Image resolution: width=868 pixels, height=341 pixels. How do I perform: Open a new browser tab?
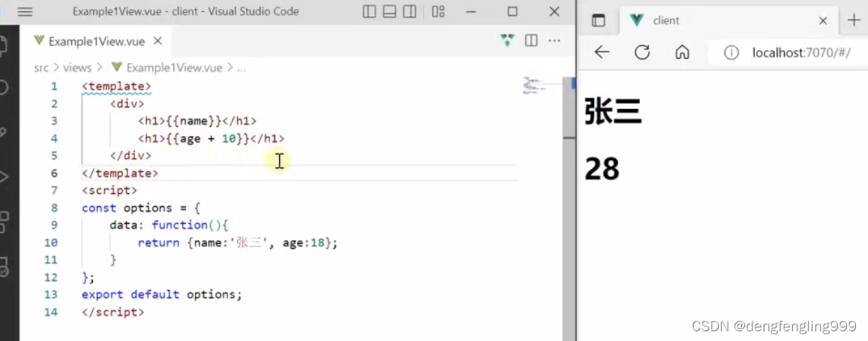pos(854,20)
